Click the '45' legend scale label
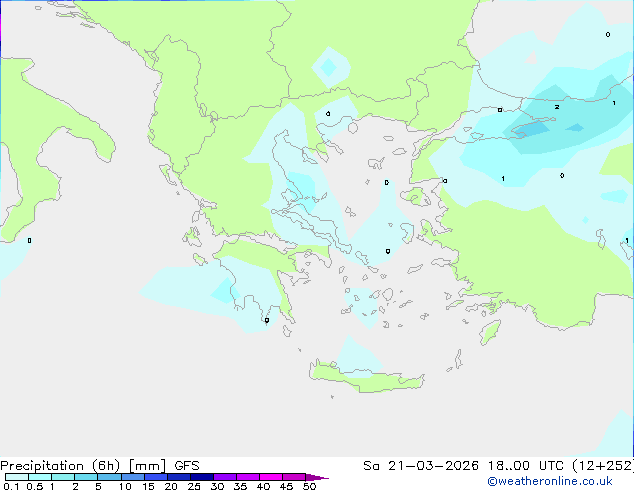 pos(286,486)
